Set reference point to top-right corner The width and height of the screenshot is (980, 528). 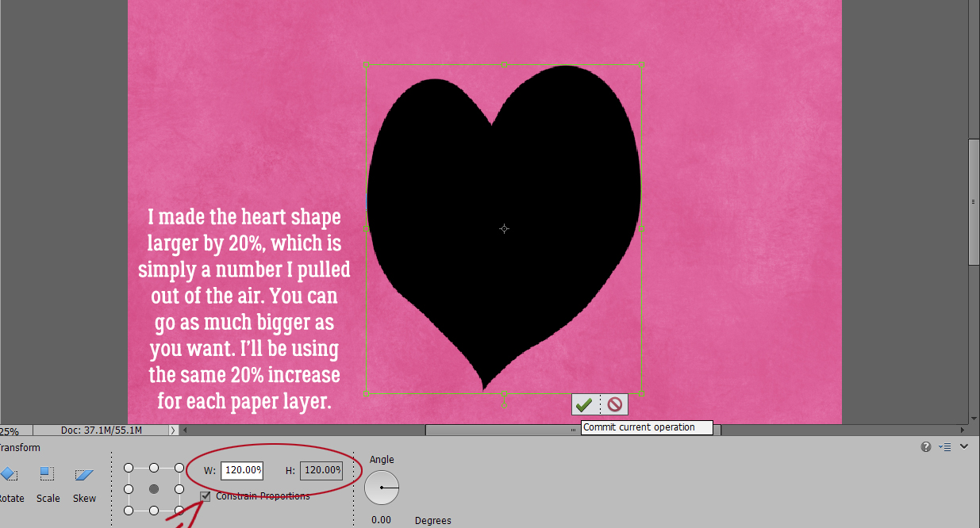[179, 468]
